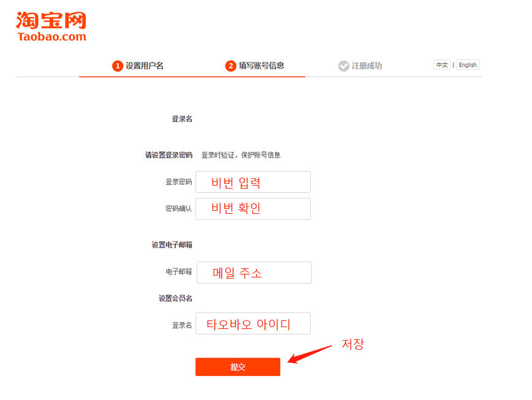Click the 设置会员名 section heading

(175, 298)
